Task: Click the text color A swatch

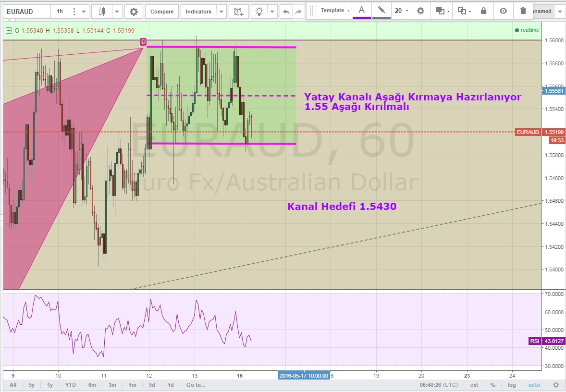Action: 362,10
